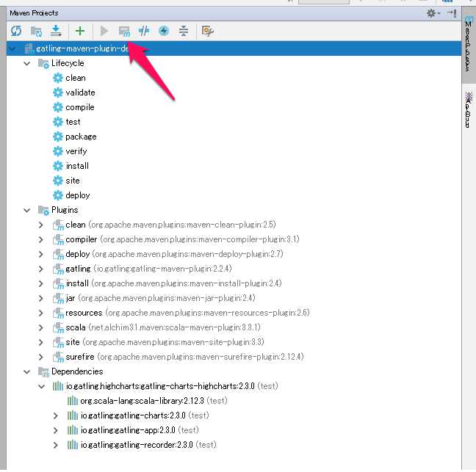
Task: Run Maven build play icon
Action: [x=104, y=31]
